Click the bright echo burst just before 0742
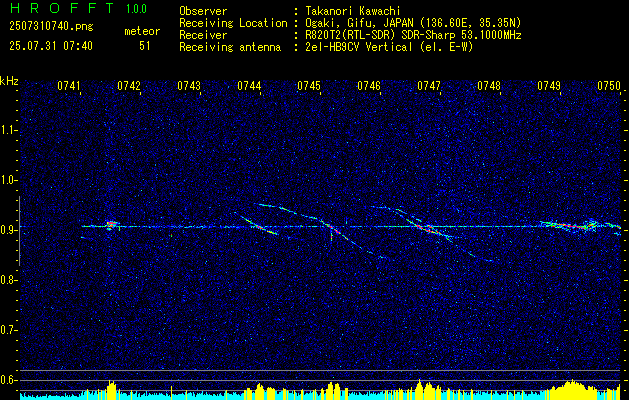 (x=112, y=225)
